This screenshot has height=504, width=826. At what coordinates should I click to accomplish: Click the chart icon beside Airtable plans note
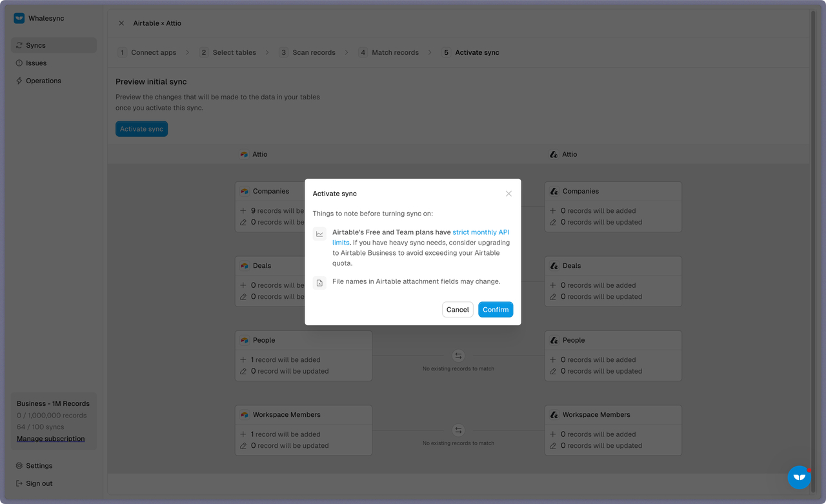[x=319, y=234]
